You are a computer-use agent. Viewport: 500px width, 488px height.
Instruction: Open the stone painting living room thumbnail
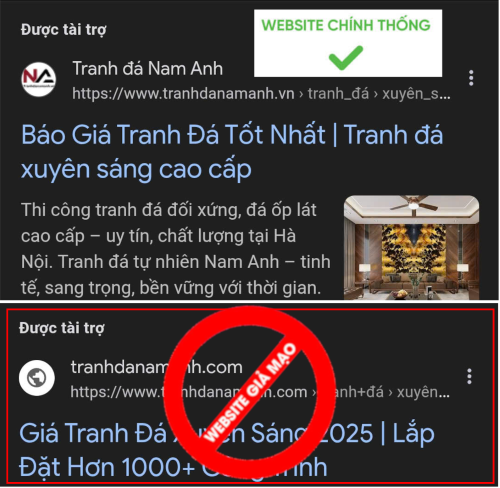(x=411, y=248)
